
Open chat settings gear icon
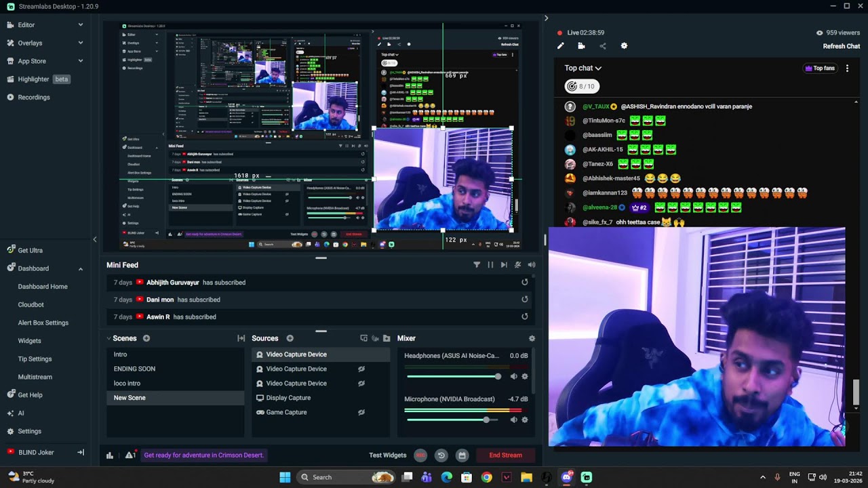click(624, 46)
